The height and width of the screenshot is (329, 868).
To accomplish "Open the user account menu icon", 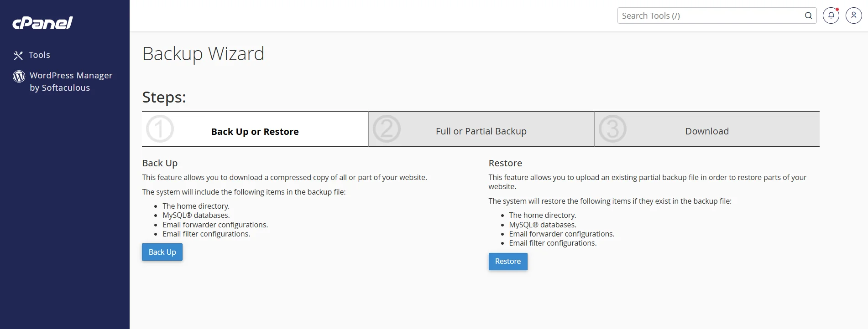I will click(853, 15).
